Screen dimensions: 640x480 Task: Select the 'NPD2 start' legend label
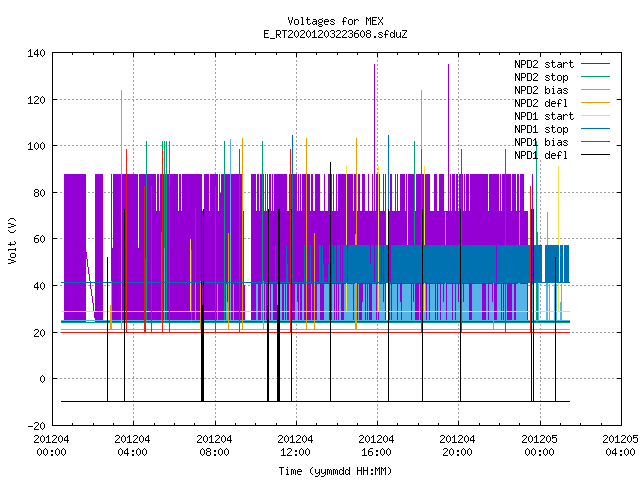(544, 64)
